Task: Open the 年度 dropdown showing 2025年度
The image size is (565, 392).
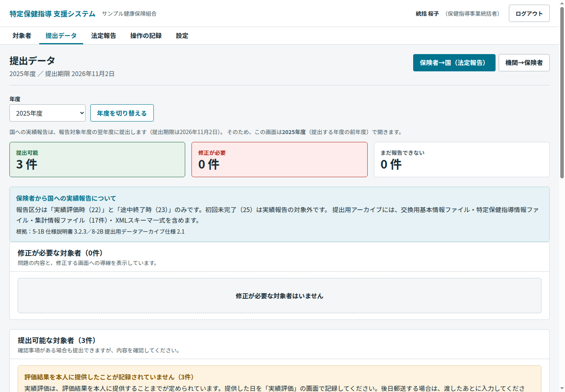Action: point(47,113)
